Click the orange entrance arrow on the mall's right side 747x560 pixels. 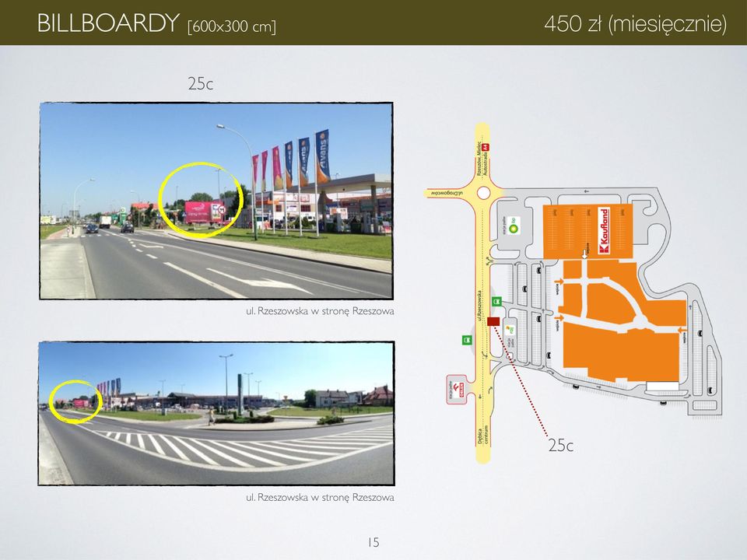[682, 329]
